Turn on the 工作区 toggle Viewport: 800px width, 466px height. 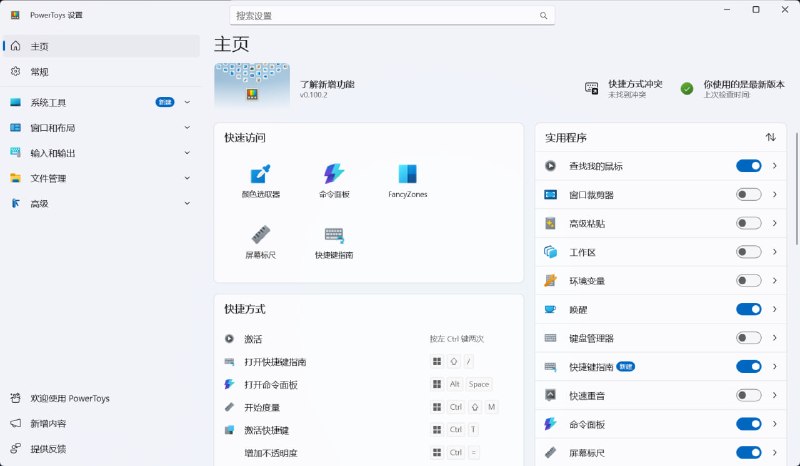[x=748, y=252]
